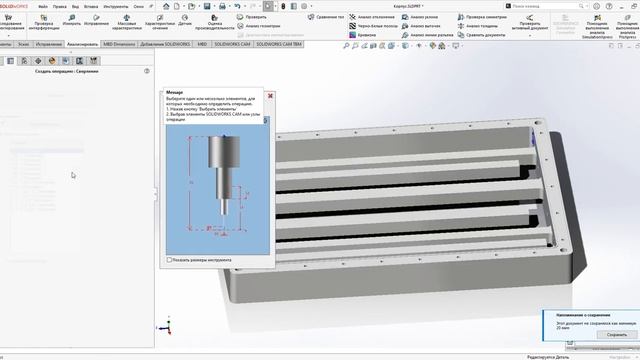
Task: Click Check Active Document (Проверить активный документ)
Action: [x=530, y=22]
